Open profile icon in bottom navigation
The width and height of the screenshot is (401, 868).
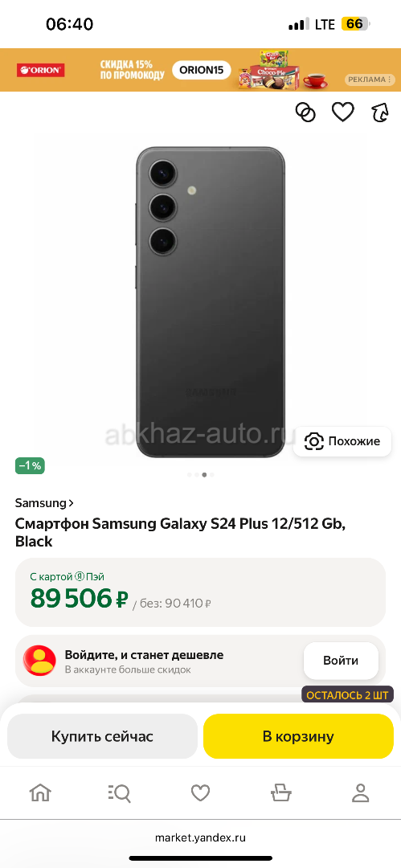(361, 793)
